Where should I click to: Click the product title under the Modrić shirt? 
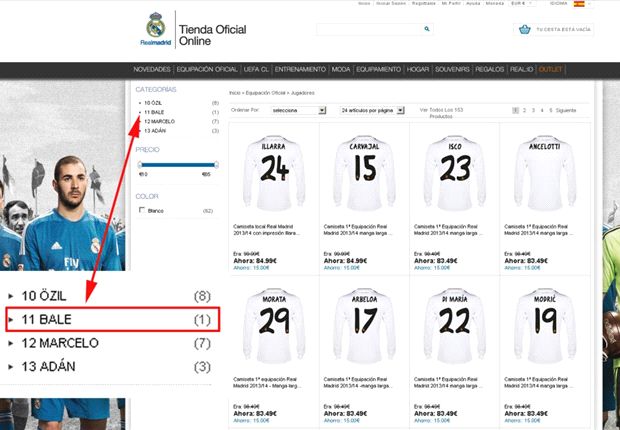(x=538, y=383)
